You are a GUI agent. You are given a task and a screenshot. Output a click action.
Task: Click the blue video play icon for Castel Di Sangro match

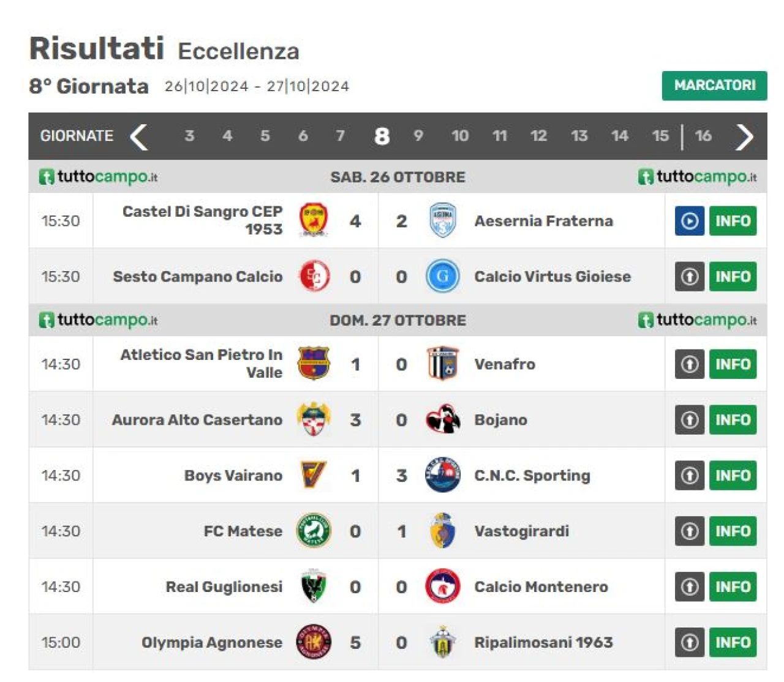690,221
